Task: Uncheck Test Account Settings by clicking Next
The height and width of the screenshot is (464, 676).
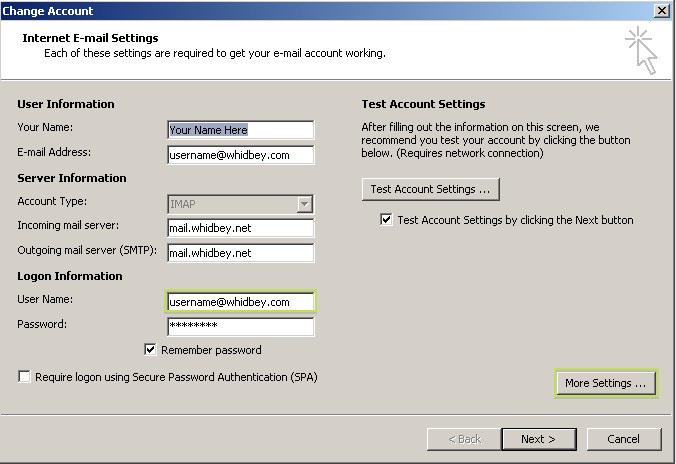Action: (386, 219)
